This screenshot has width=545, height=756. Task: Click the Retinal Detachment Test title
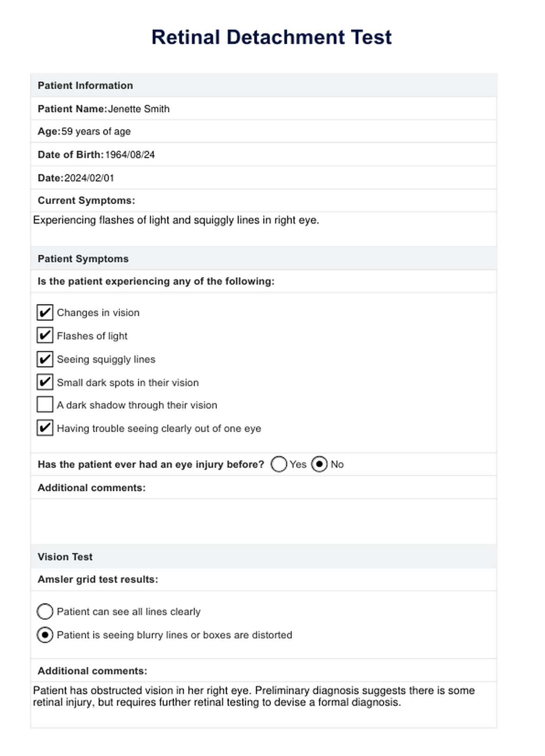(x=272, y=37)
